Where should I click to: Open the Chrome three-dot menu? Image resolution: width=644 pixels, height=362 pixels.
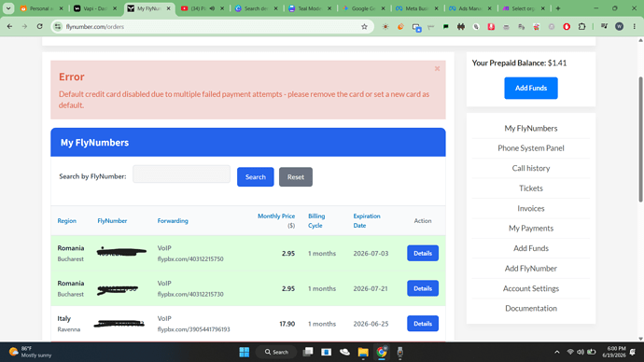click(x=634, y=27)
